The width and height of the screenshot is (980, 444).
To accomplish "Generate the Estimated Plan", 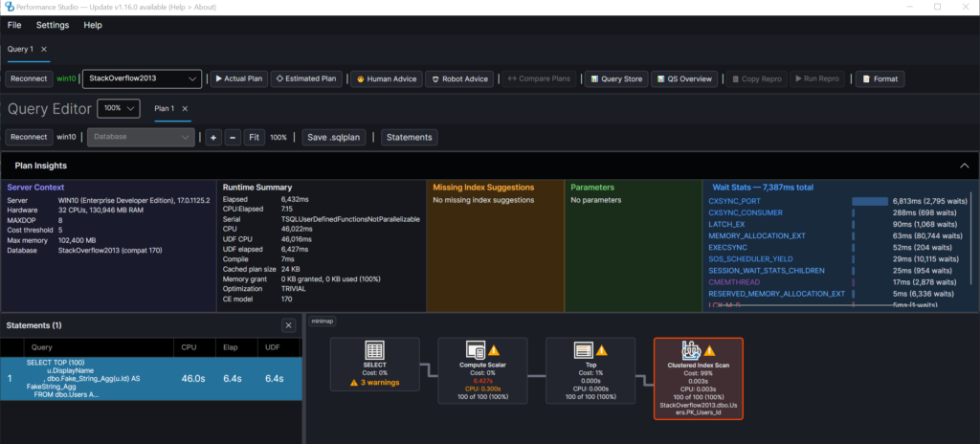I will (306, 78).
